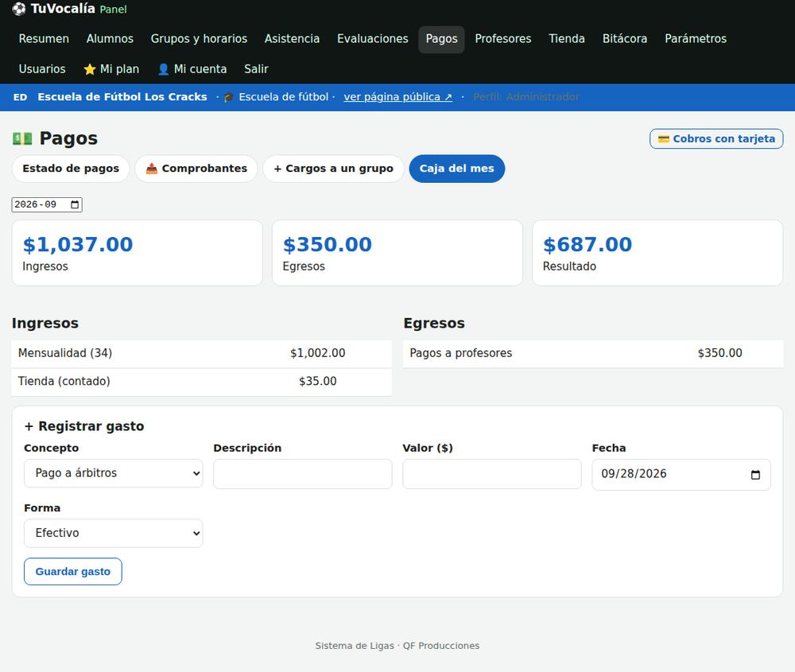Image resolution: width=795 pixels, height=672 pixels.
Task: Go to Alumnos section
Action: pos(110,39)
